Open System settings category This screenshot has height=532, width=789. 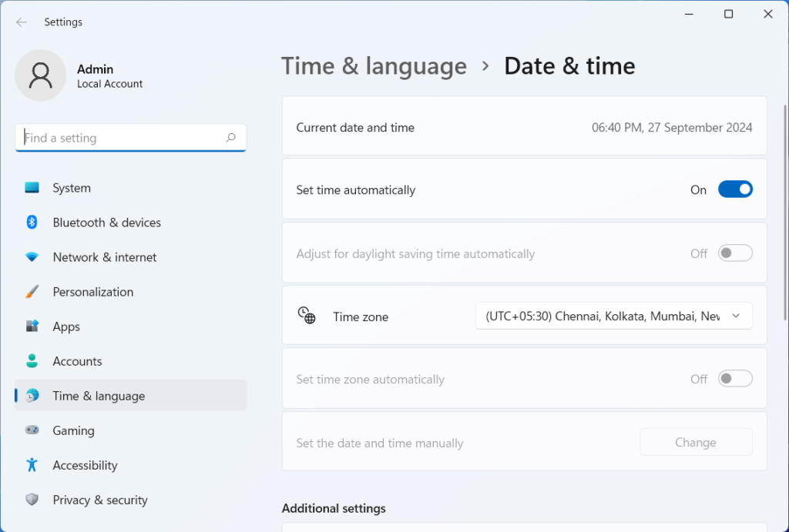click(x=131, y=188)
